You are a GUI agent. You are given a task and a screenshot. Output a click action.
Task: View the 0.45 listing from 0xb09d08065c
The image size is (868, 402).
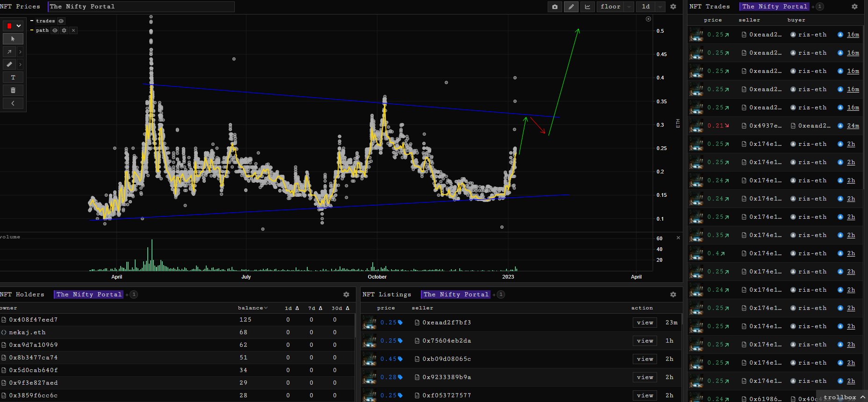(x=645, y=359)
